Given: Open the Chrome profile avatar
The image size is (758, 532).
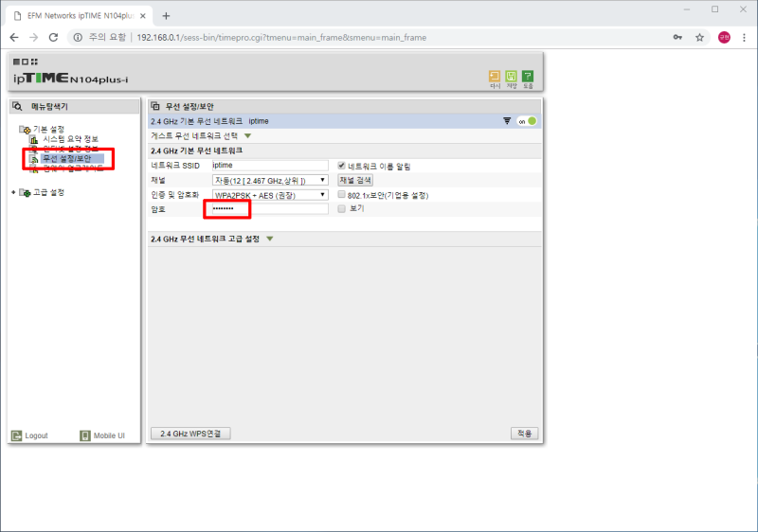Looking at the screenshot, I should (x=724, y=38).
